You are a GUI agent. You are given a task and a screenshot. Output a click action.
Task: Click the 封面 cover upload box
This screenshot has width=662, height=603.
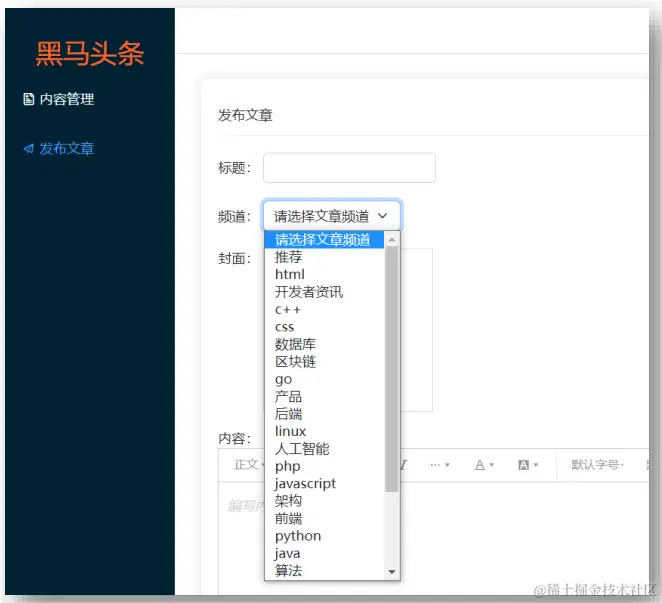click(x=416, y=330)
